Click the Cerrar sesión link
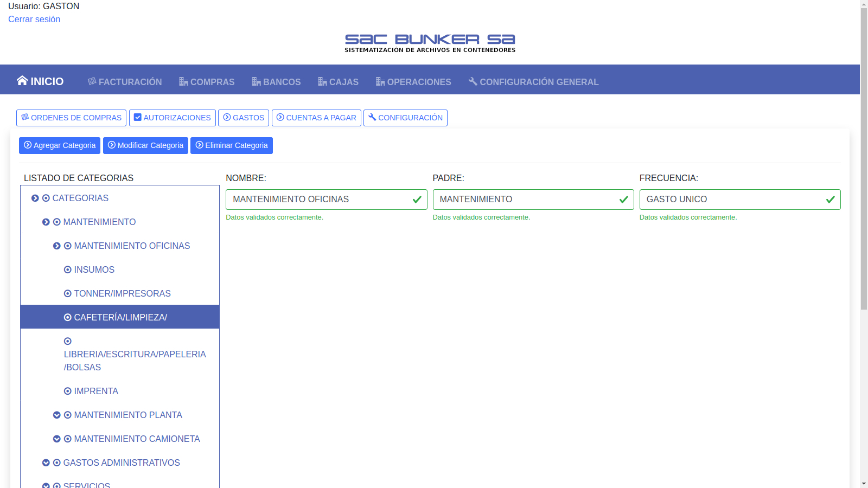Viewport: 868px width, 488px height. (34, 20)
